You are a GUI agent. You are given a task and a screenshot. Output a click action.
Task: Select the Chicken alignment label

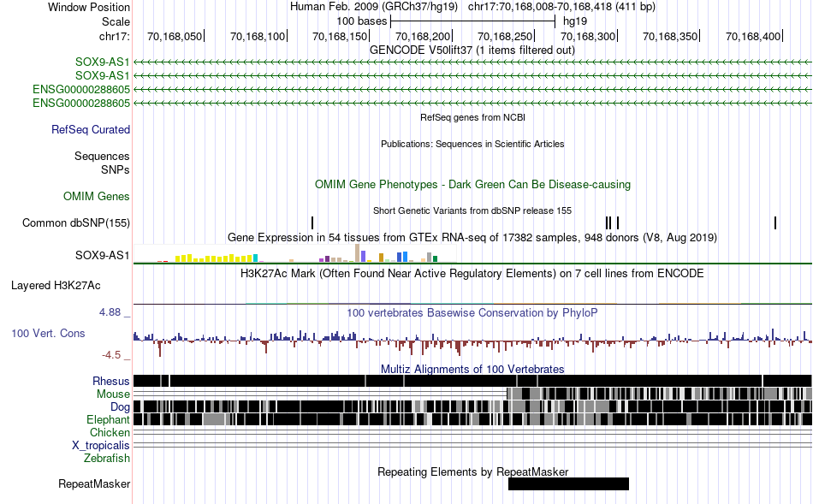coord(110,432)
